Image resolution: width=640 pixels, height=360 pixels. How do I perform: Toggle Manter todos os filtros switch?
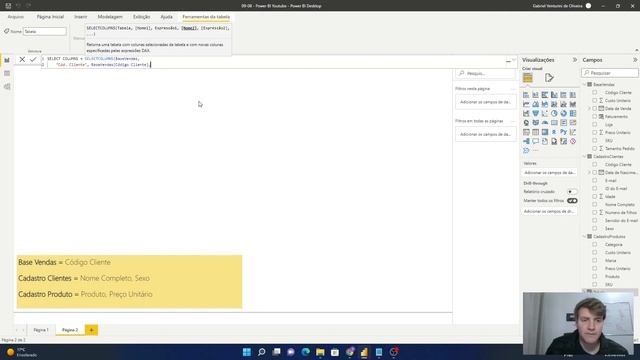tap(572, 201)
